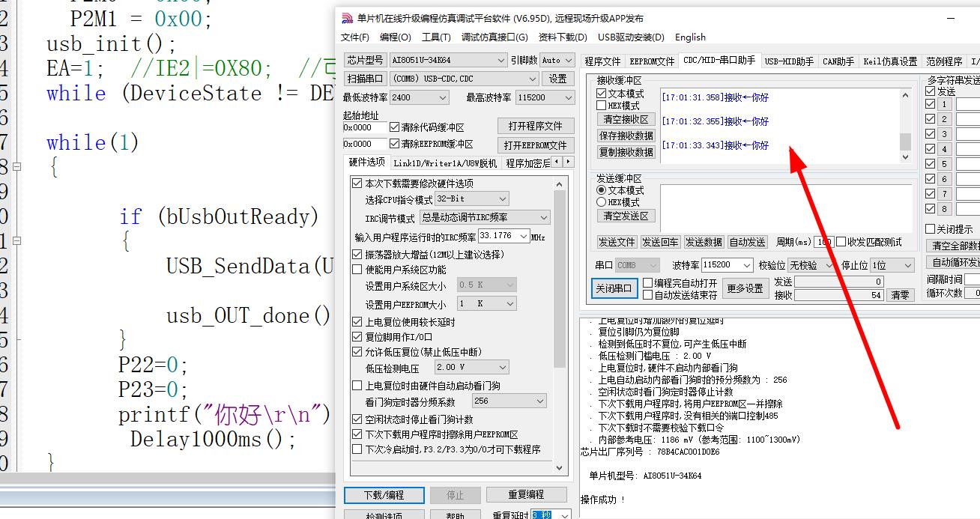
Task: Click 下载/编程 button
Action: (384, 495)
